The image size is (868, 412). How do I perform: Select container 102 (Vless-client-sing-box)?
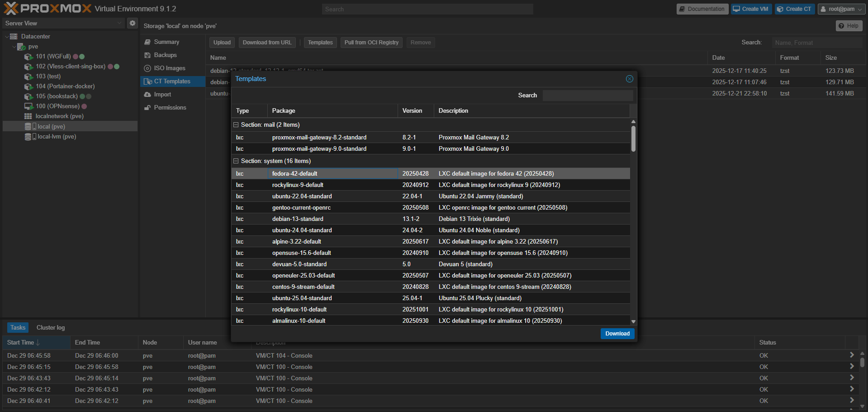click(71, 67)
